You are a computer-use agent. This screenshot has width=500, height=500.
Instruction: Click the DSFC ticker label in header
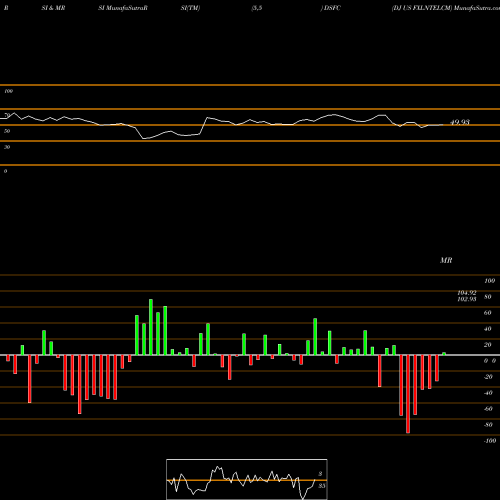click(x=332, y=8)
